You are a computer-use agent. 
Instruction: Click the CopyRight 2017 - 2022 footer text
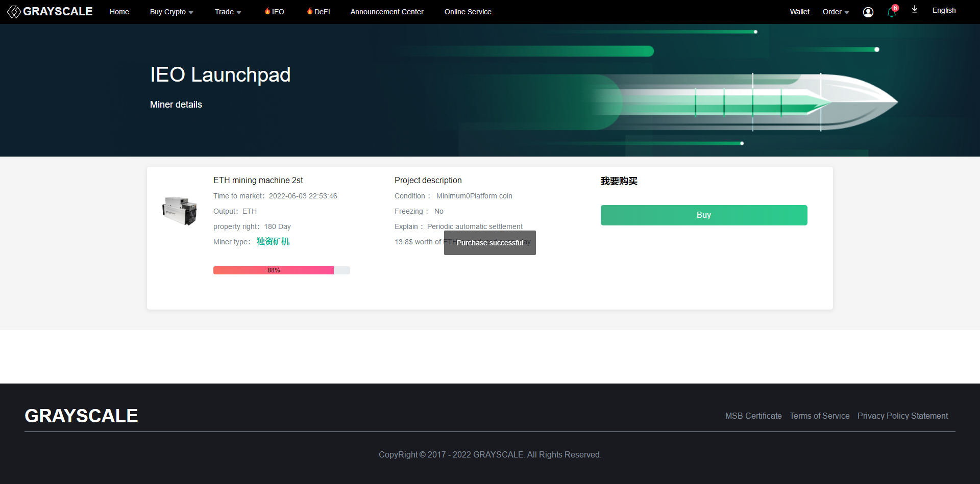pyautogui.click(x=490, y=455)
